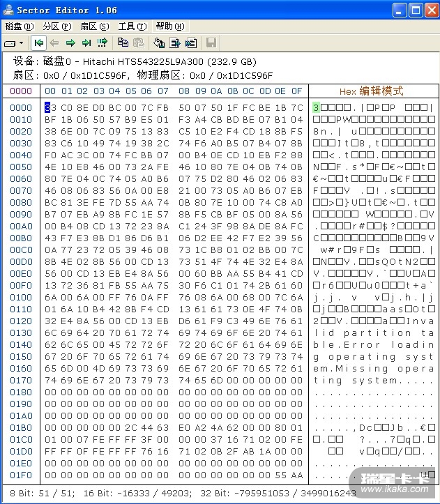The height and width of the screenshot is (504, 440).
Task: Click byte BC at start of row 0080
Action: [x=50, y=202]
